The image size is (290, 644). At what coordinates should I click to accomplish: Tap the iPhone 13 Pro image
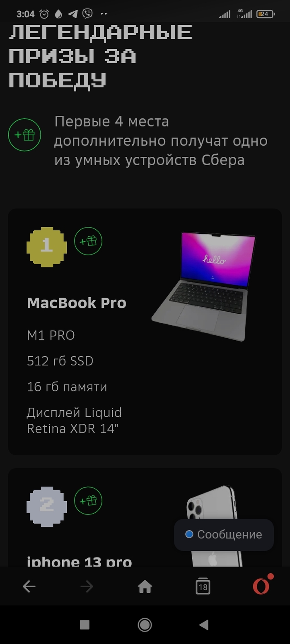click(x=214, y=526)
